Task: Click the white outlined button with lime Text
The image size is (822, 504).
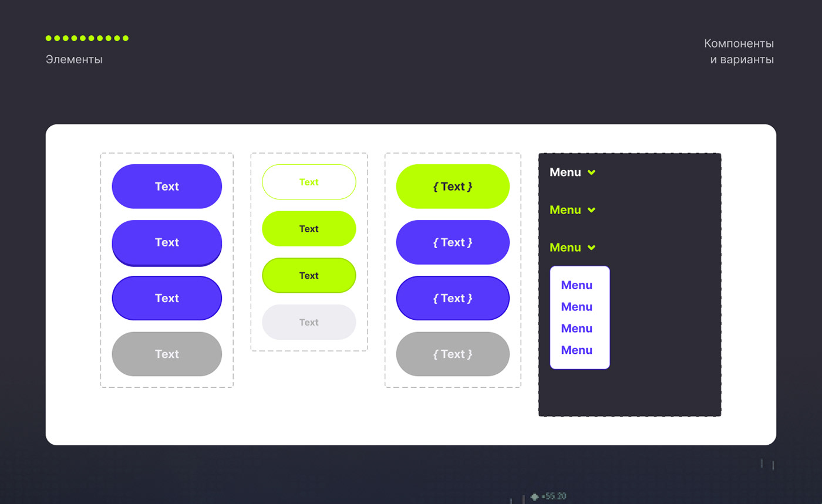Action: (309, 182)
